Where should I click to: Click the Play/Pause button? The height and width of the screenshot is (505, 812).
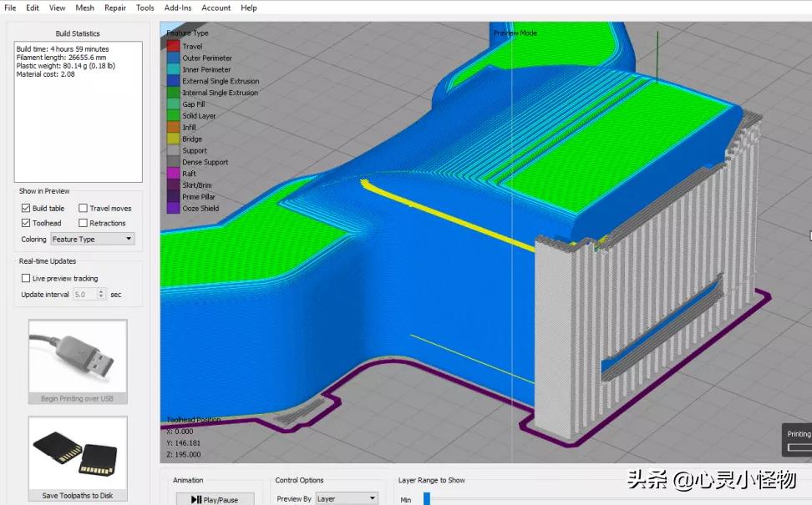[x=215, y=498]
